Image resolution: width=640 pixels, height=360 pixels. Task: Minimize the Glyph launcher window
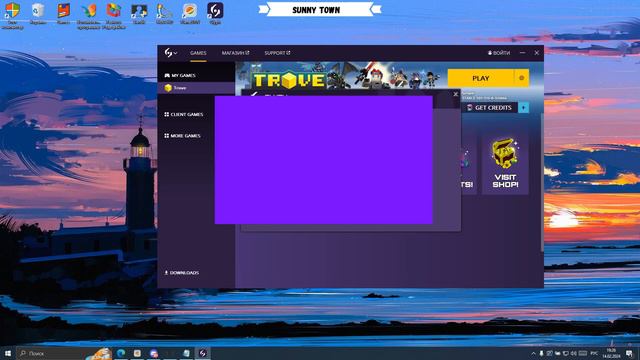pyautogui.click(x=522, y=53)
